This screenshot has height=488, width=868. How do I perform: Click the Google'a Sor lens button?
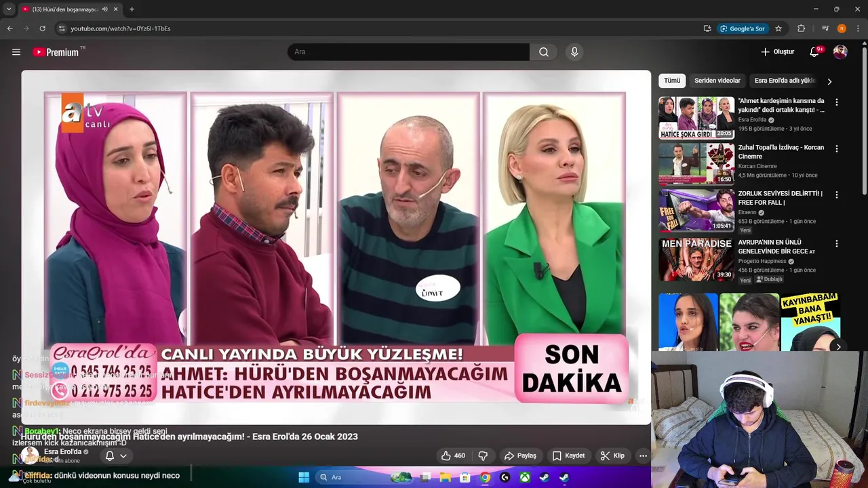pos(743,28)
